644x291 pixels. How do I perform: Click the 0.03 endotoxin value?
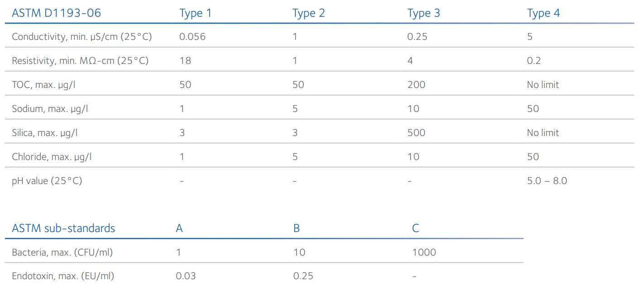[x=186, y=276]
